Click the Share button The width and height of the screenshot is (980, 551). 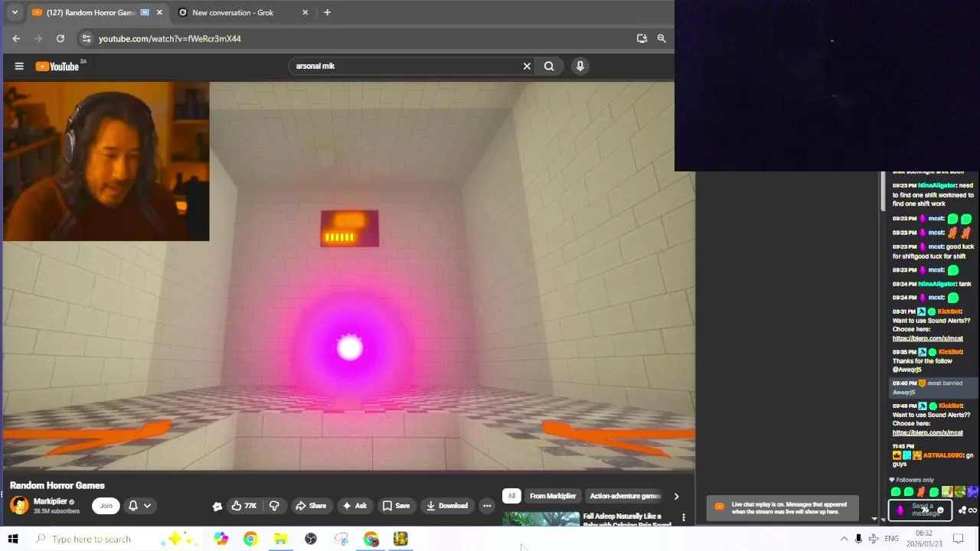click(311, 506)
